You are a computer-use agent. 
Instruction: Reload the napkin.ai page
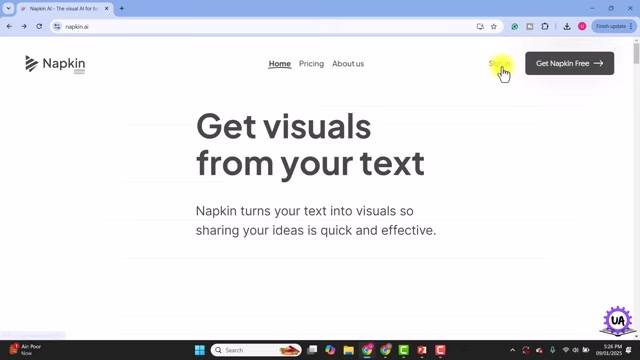(x=39, y=27)
